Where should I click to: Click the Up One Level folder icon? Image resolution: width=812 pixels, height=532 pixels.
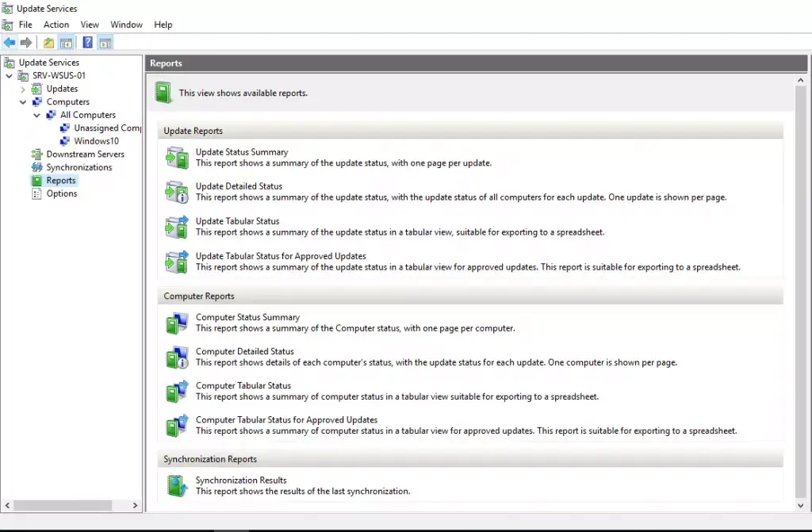click(x=49, y=43)
